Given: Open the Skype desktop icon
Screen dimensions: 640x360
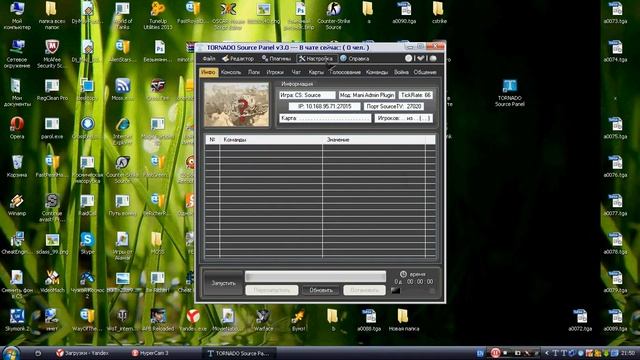Looking at the screenshot, I should (87, 243).
